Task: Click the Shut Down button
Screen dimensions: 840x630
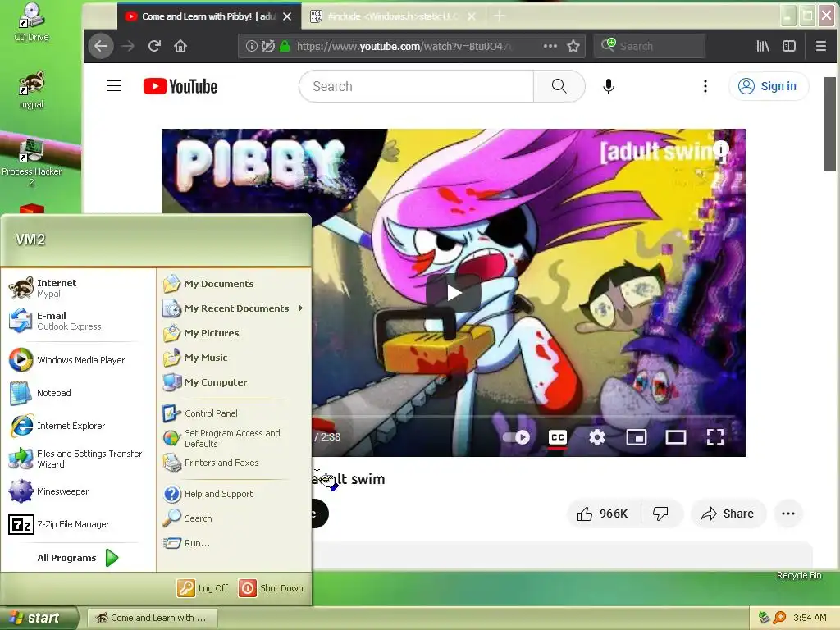Action: click(x=271, y=588)
